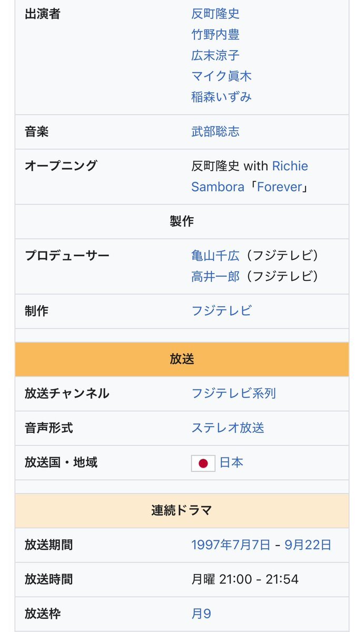Open the 1997年 year link
Image resolution: width=364 pixels, height=632 pixels.
tap(212, 545)
